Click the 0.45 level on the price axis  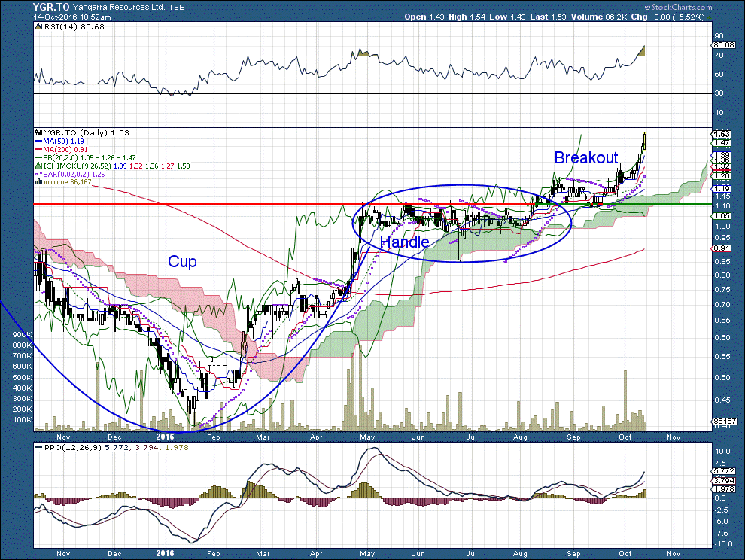coord(722,400)
